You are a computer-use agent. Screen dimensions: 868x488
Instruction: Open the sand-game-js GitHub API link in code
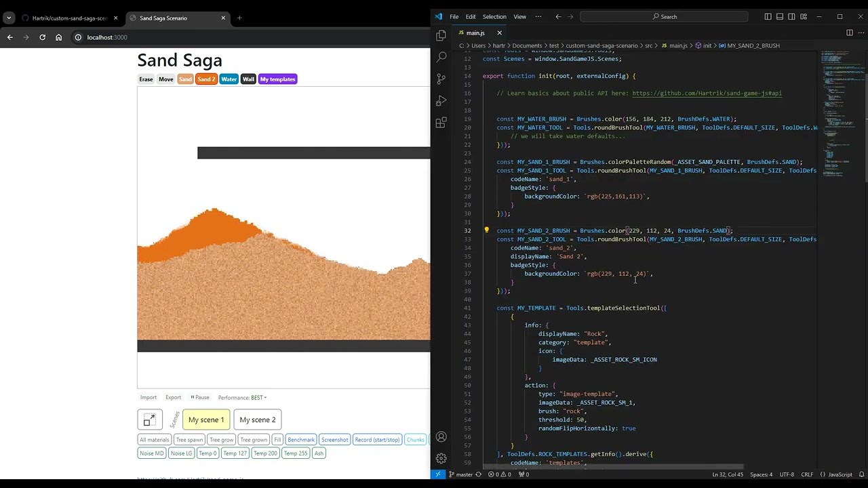(x=707, y=93)
